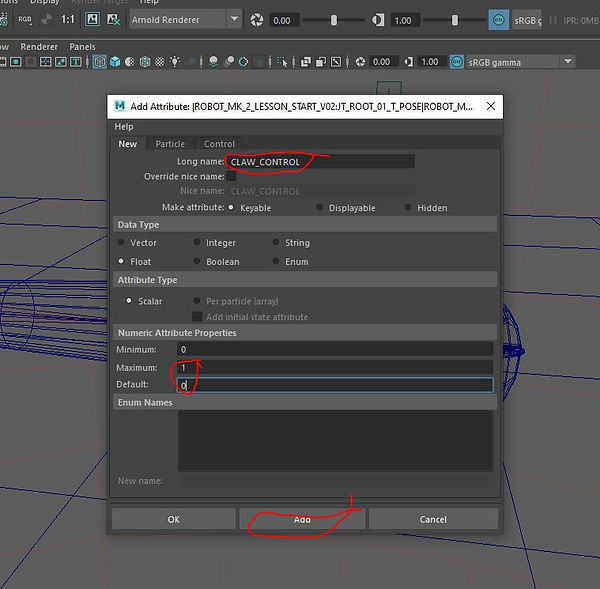Open the Renderer menu in the viewport
This screenshot has width=600, height=589.
coord(39,47)
